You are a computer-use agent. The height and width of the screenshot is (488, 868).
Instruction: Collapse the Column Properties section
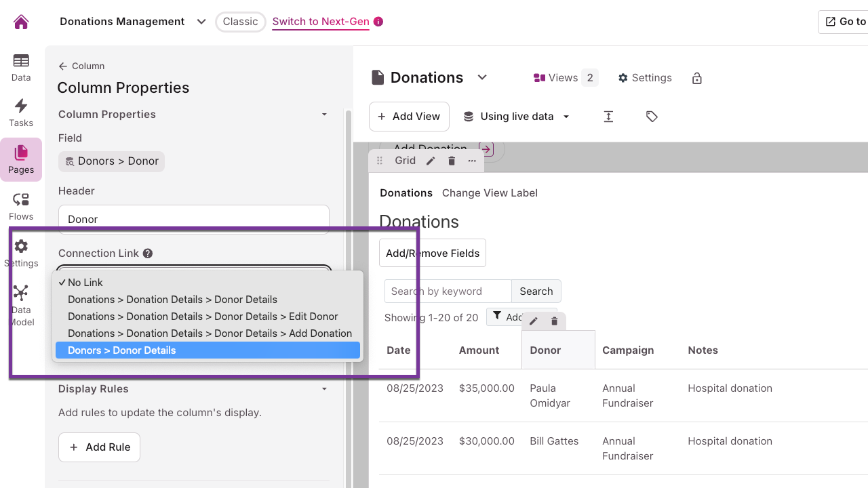pos(324,115)
